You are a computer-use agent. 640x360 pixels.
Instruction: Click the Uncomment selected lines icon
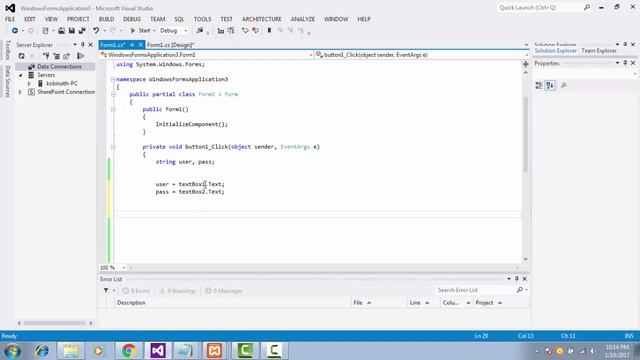[256, 31]
